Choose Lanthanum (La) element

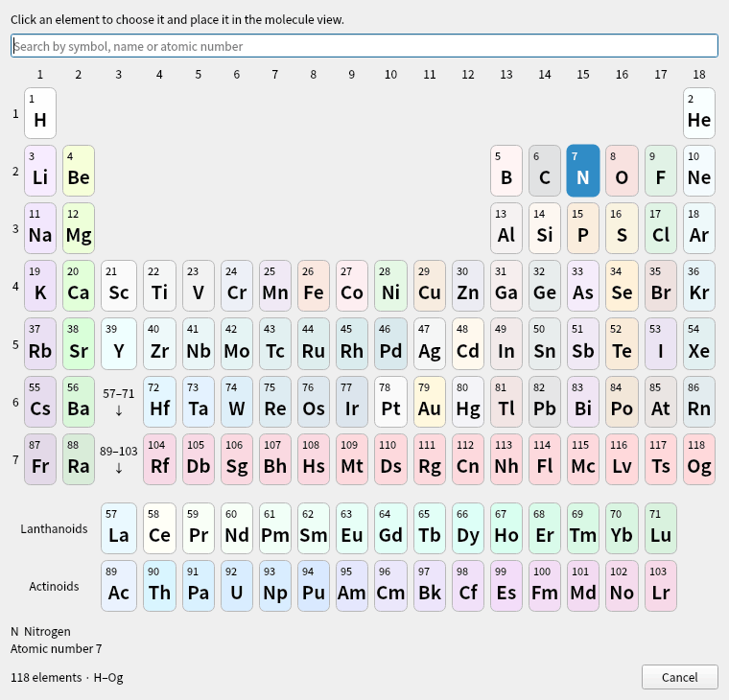tap(119, 528)
